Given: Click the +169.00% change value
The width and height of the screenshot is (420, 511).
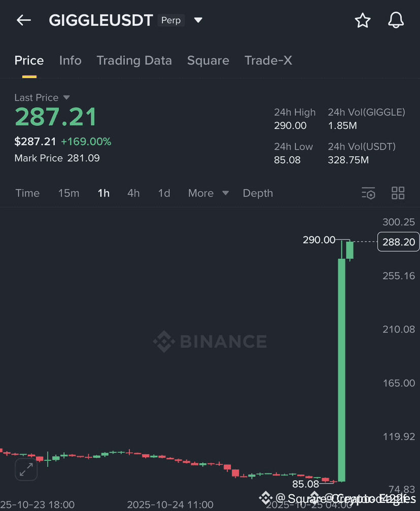Looking at the screenshot, I should (x=86, y=142).
